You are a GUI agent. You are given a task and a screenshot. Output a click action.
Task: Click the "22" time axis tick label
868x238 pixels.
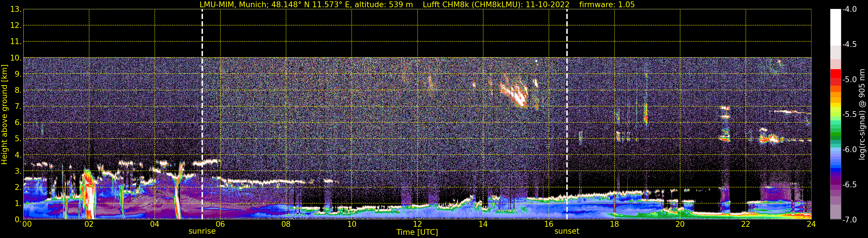(746, 224)
